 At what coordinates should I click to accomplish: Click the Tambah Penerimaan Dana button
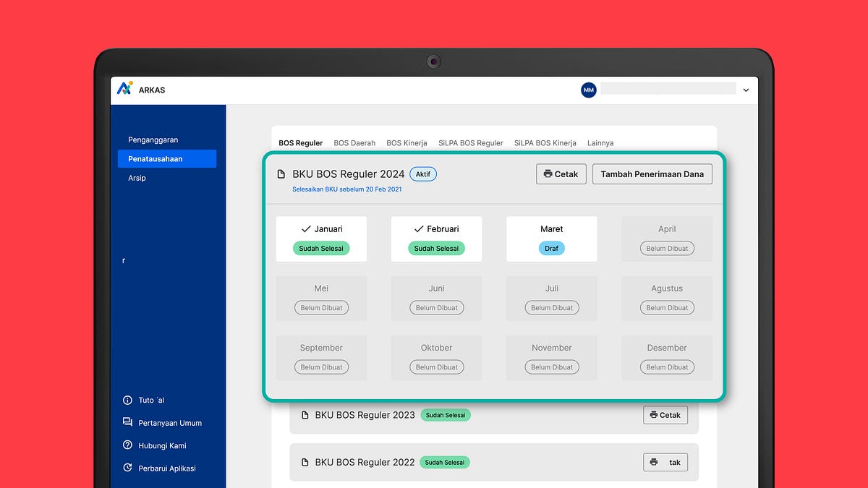[x=652, y=174]
